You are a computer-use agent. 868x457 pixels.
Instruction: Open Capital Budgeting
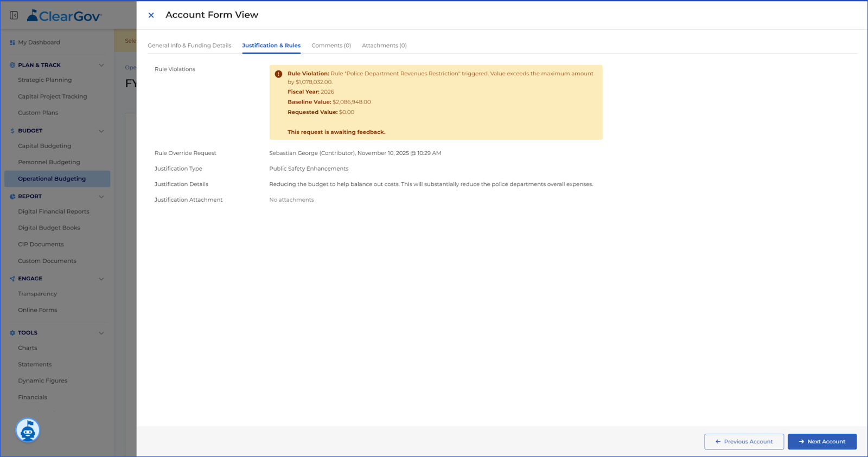pos(44,146)
